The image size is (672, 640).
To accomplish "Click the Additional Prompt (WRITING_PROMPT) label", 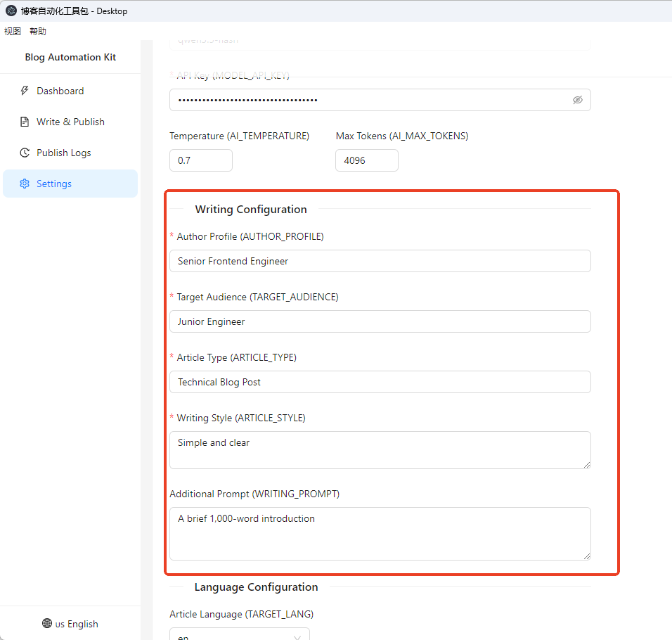I will coord(254,494).
